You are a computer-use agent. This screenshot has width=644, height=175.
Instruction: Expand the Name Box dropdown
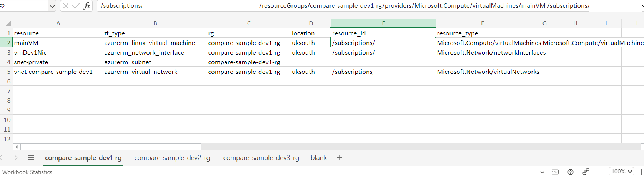pos(52,6)
